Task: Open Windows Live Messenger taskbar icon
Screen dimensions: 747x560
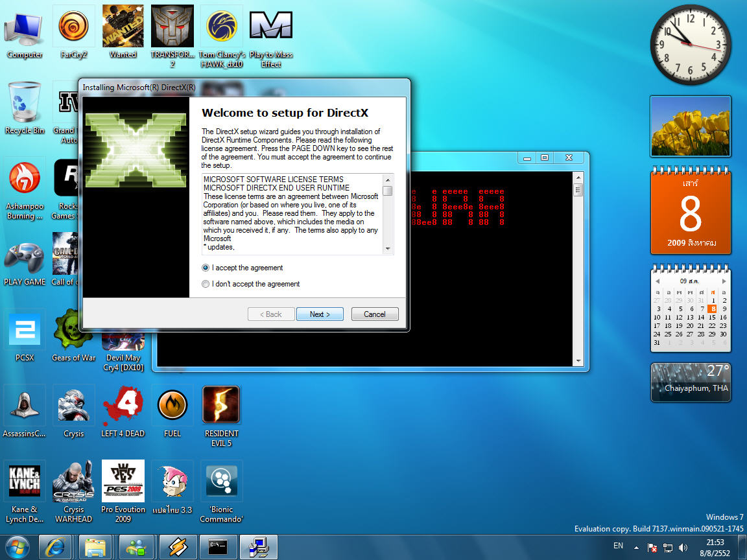Action: pyautogui.click(x=136, y=548)
